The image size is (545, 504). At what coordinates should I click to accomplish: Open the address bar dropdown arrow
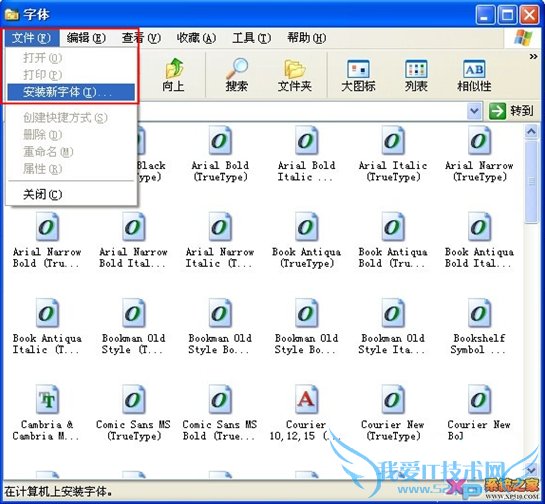coord(474,111)
